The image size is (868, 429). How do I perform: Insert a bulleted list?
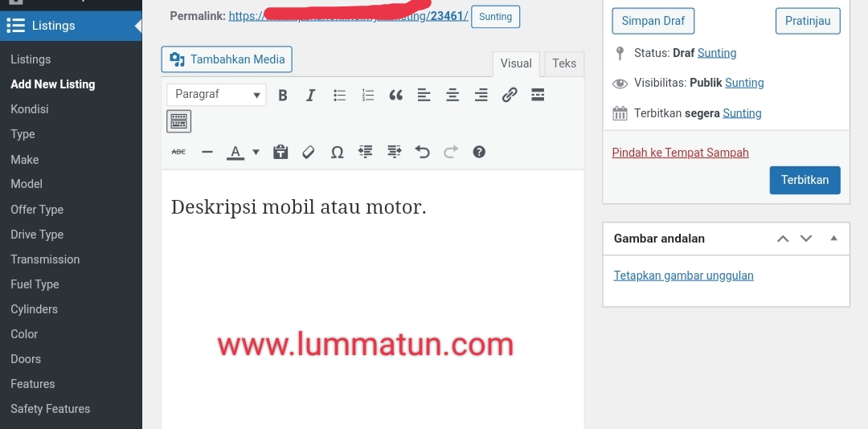coord(339,96)
